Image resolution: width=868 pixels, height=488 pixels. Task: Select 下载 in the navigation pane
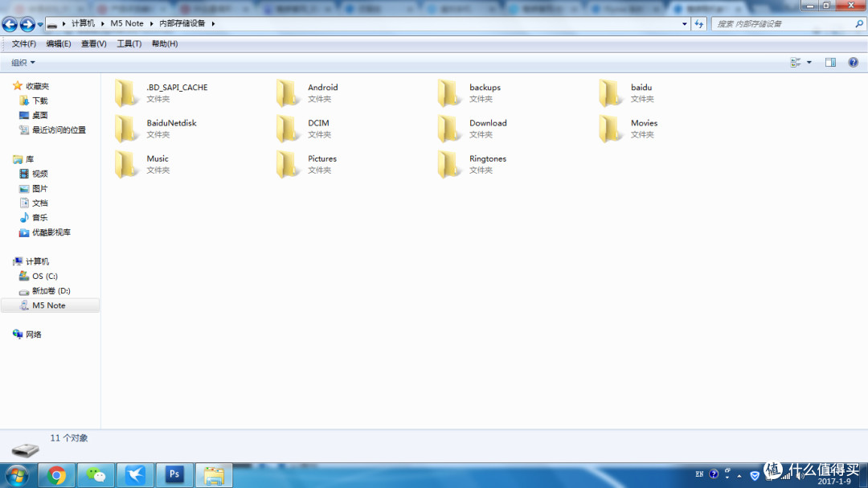pyautogui.click(x=40, y=100)
